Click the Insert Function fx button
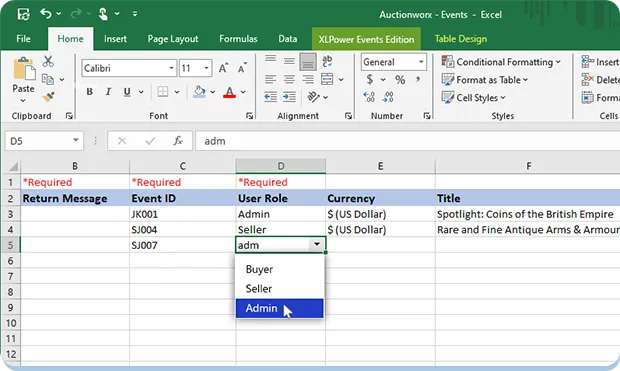The width and height of the screenshot is (620, 371). pos(178,141)
